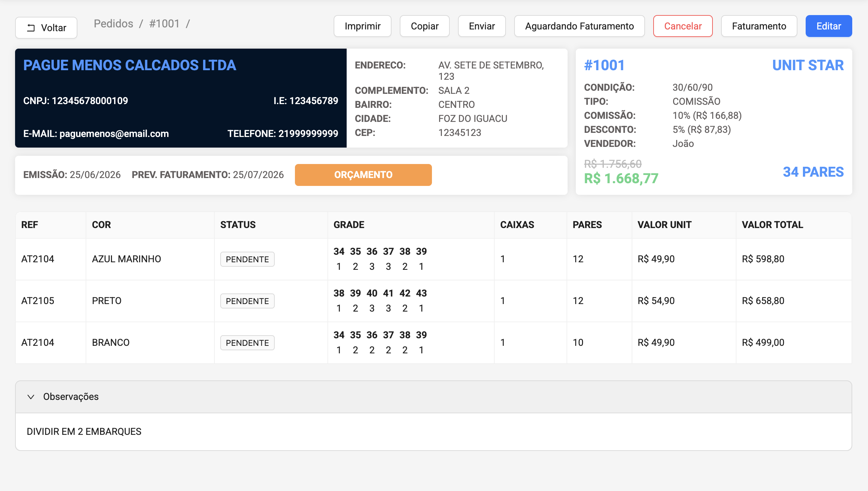The width and height of the screenshot is (868, 491).
Task: Click the 30/60/90 payment condition
Action: click(692, 87)
